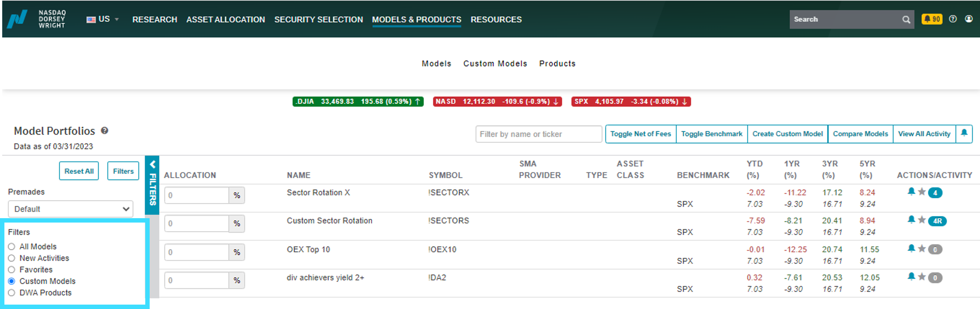Screen dimensions: 980x309
Task: Star the Custom Sector Rotation model
Action: pos(922,220)
